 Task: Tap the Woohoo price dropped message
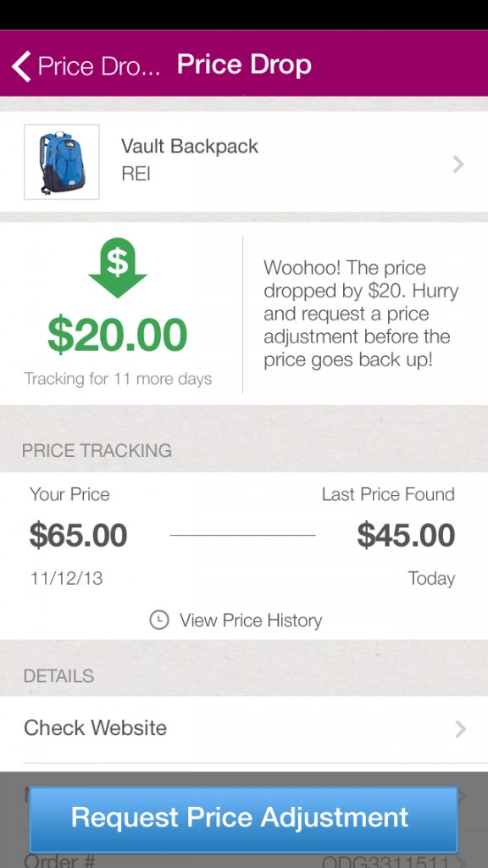click(361, 314)
